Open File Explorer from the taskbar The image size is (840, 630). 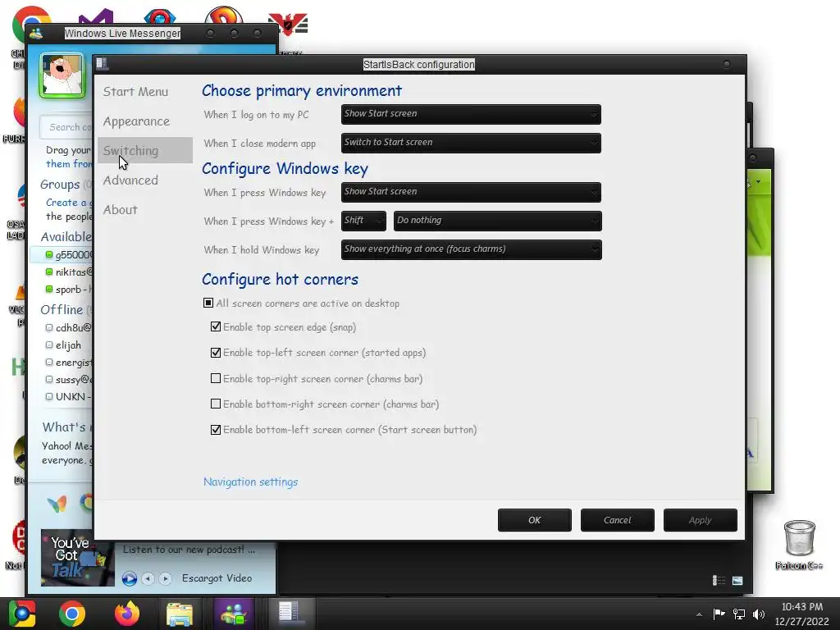180,614
